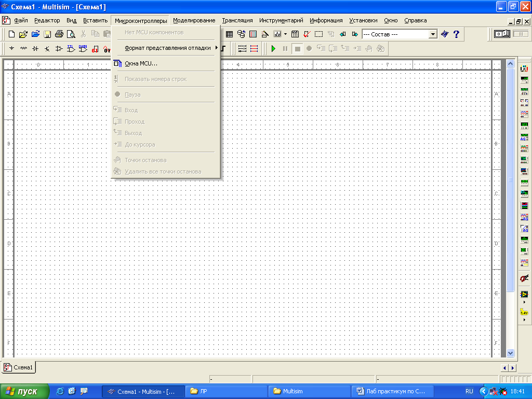The height and width of the screenshot is (399, 532).
Task: Open the Файл menu
Action: tap(21, 20)
